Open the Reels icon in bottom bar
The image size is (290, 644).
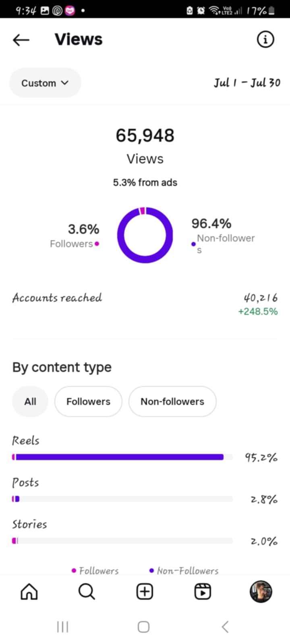(x=203, y=592)
